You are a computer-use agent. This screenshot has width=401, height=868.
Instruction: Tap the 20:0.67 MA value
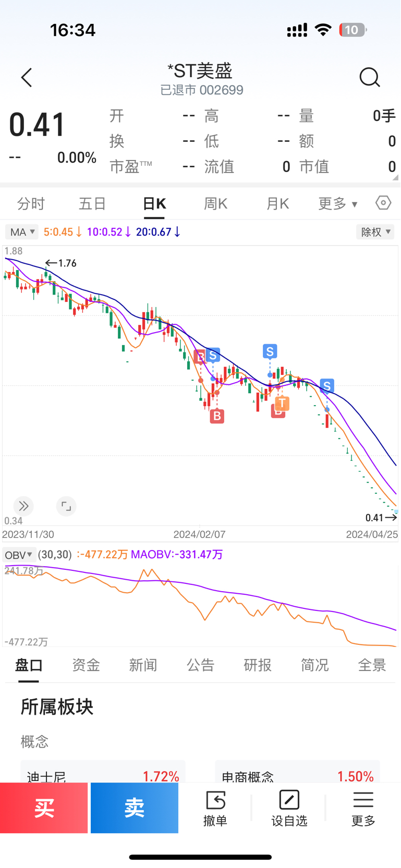pos(158,232)
